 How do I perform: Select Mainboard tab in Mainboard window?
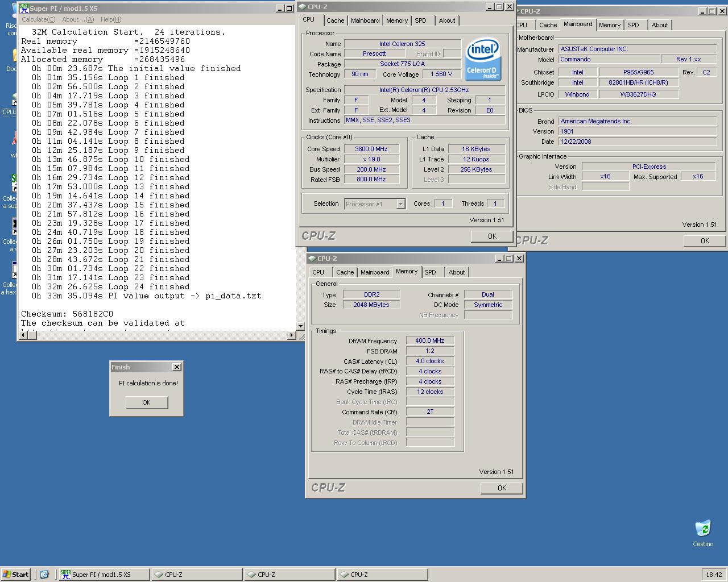(x=578, y=24)
